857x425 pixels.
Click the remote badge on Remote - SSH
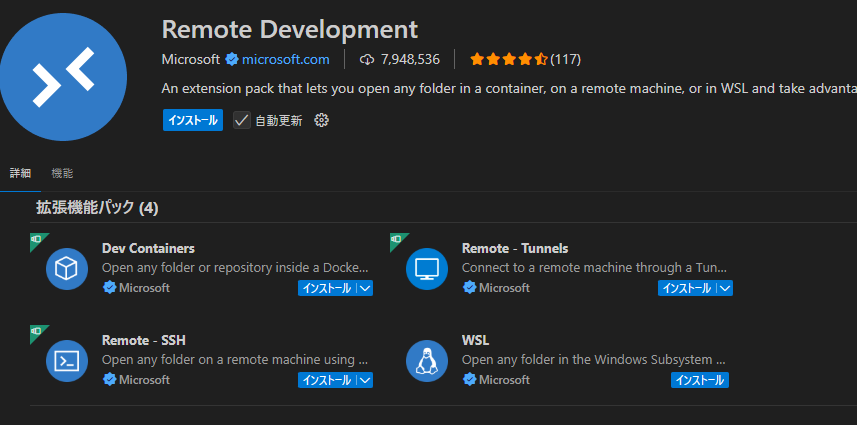pos(37,332)
